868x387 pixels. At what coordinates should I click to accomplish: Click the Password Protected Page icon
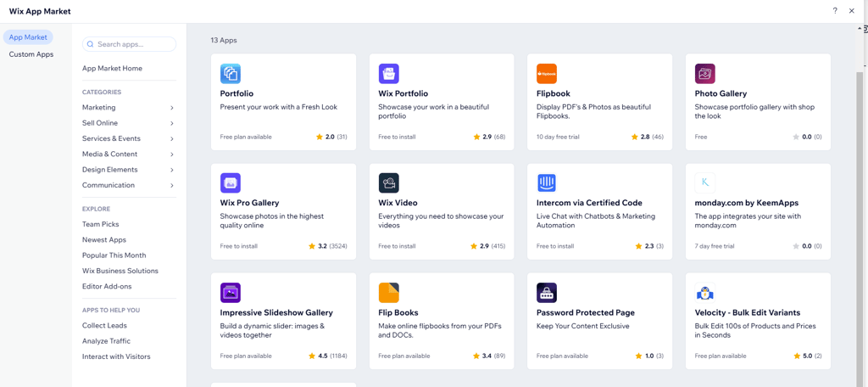(547, 293)
